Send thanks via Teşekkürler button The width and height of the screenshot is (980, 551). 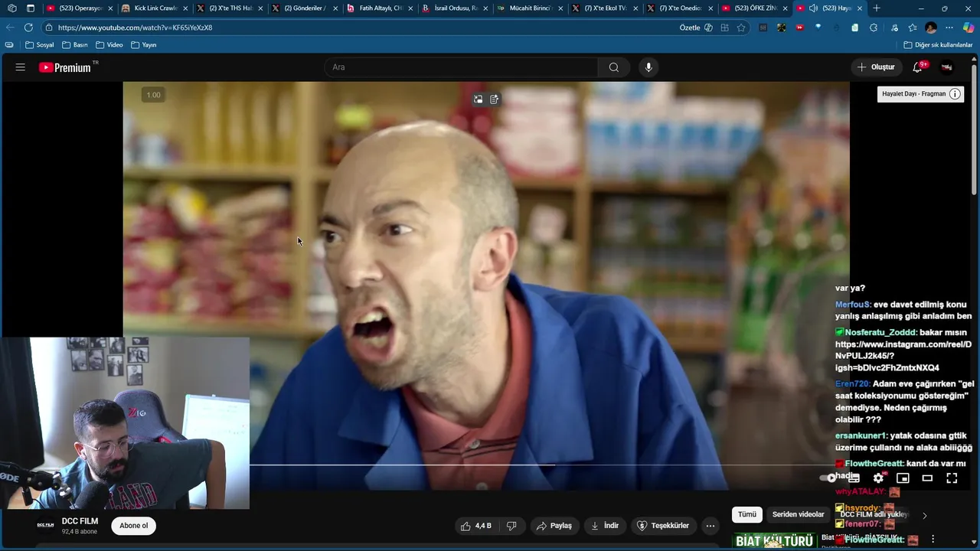(x=663, y=526)
